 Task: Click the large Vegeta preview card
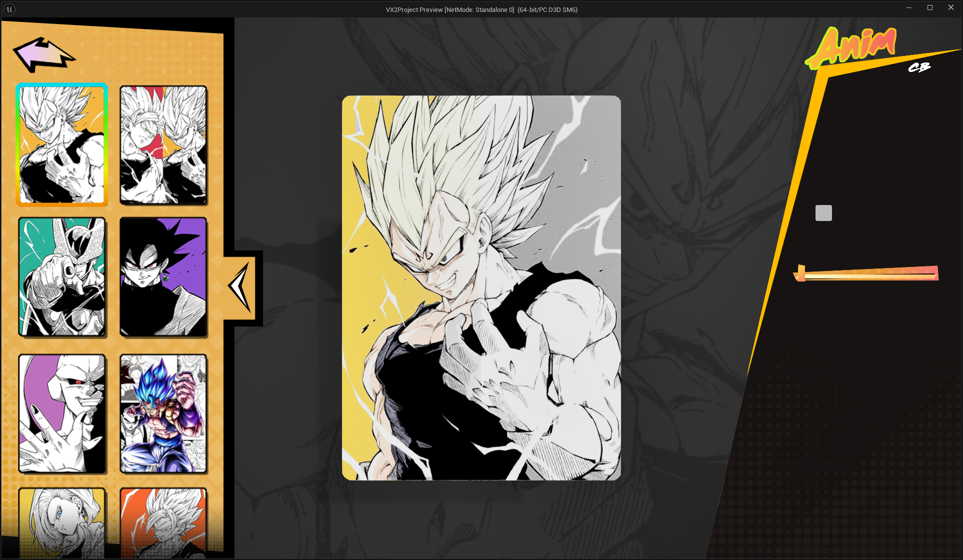click(481, 288)
